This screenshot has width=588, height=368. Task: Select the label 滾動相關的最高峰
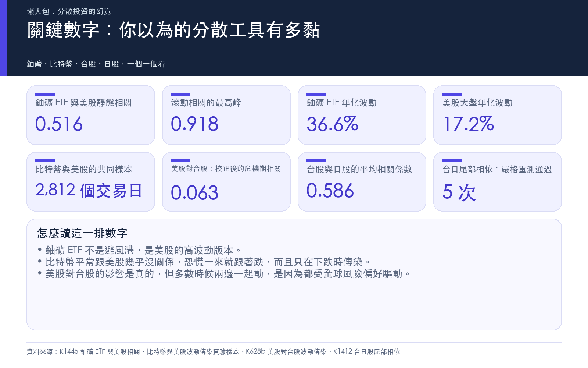coord(206,103)
